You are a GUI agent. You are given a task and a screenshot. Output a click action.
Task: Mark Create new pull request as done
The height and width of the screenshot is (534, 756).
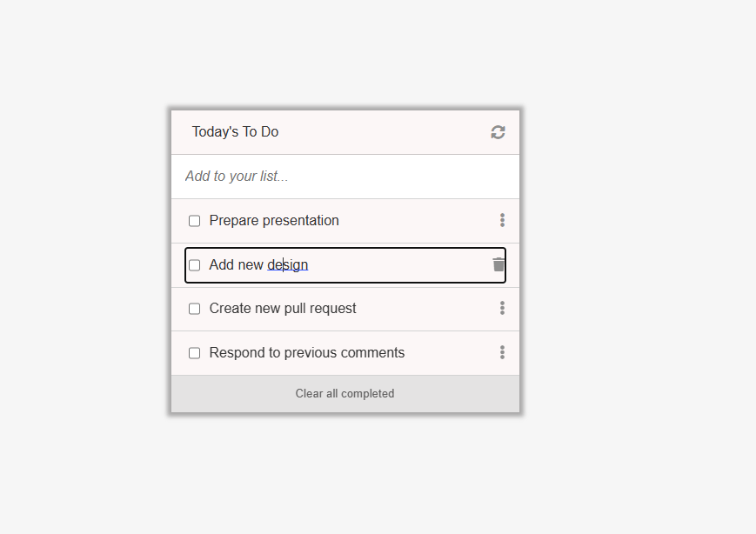point(194,309)
